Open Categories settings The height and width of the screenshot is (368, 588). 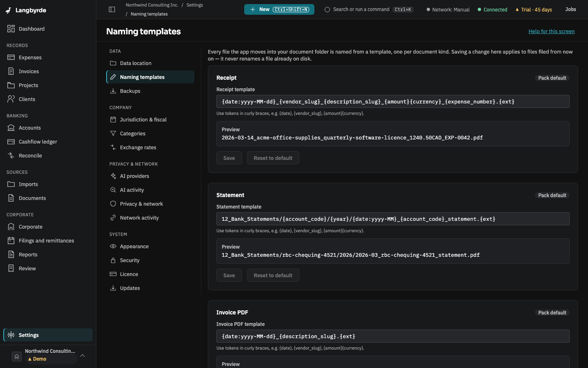150,133
